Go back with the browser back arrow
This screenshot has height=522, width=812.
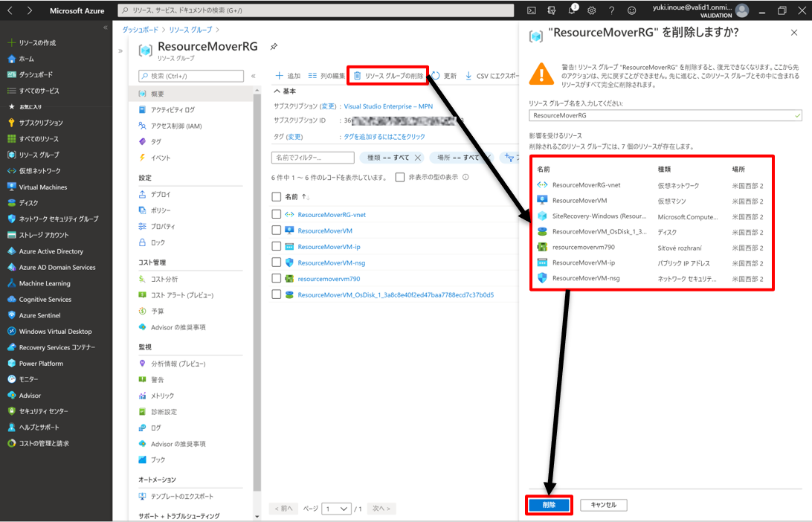[x=10, y=10]
